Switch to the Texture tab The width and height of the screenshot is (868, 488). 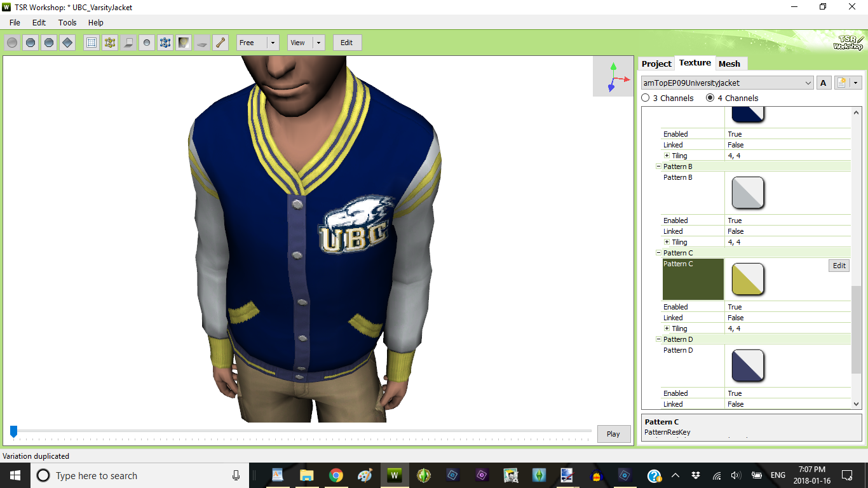[695, 62]
